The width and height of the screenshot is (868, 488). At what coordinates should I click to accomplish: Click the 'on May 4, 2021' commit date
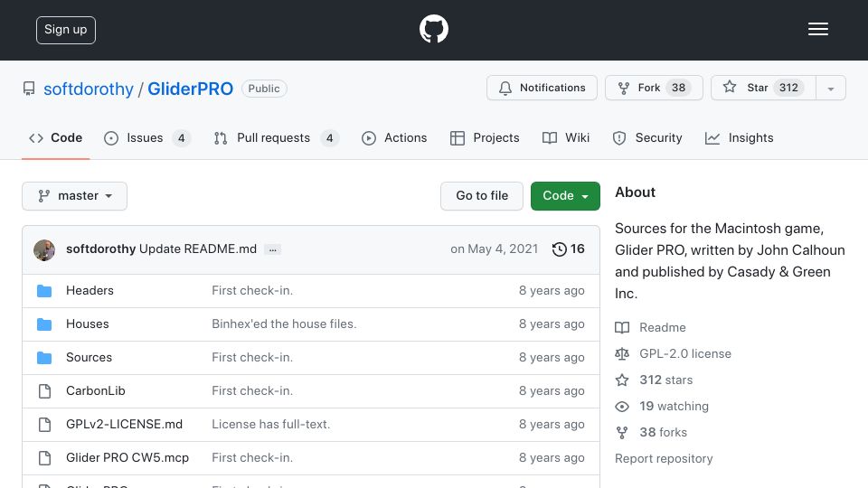point(495,249)
